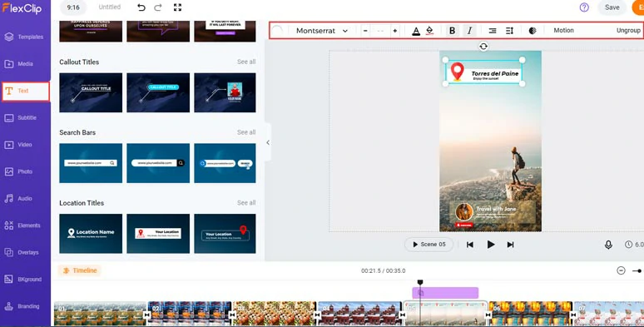Select the Travel with Jane text on canvas
The width and height of the screenshot is (644, 327).
(x=496, y=209)
